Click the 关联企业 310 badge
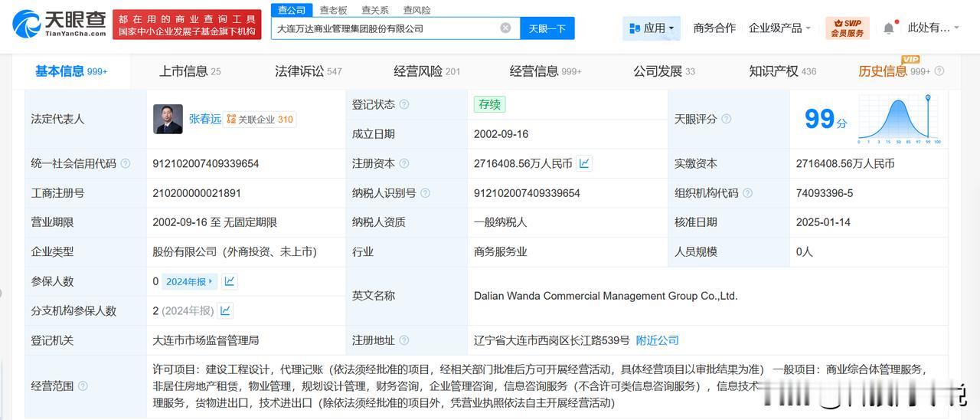This screenshot has width=980, height=420. tap(260, 119)
